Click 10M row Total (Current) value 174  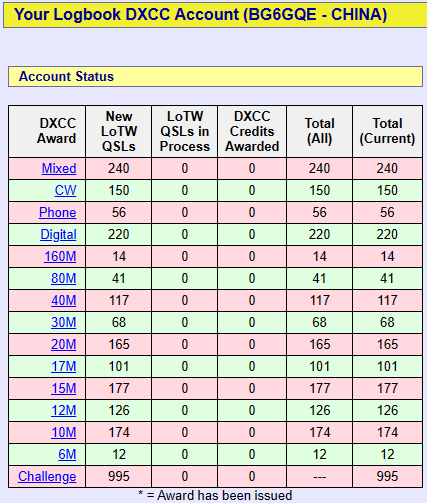click(x=387, y=432)
